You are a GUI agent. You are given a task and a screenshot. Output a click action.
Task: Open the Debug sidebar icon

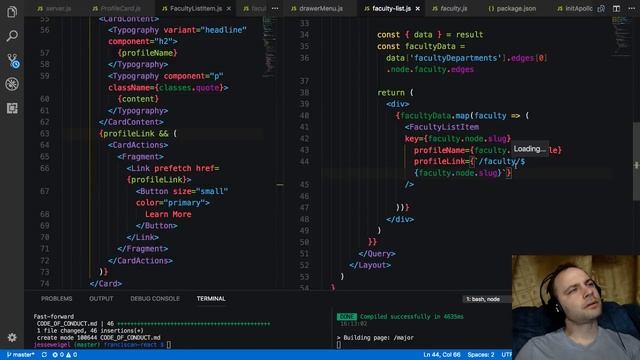pos(12,84)
